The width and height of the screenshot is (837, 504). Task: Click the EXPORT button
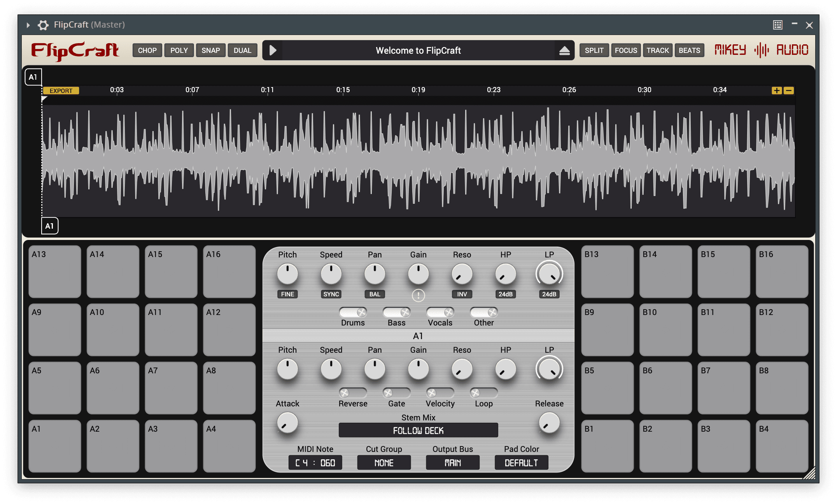point(61,91)
